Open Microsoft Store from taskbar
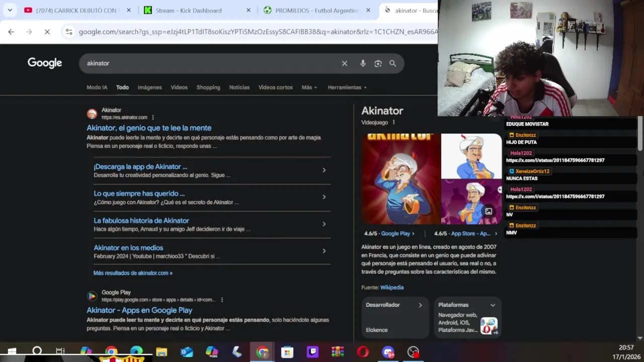Viewport: 644px width, 362px height. click(287, 351)
